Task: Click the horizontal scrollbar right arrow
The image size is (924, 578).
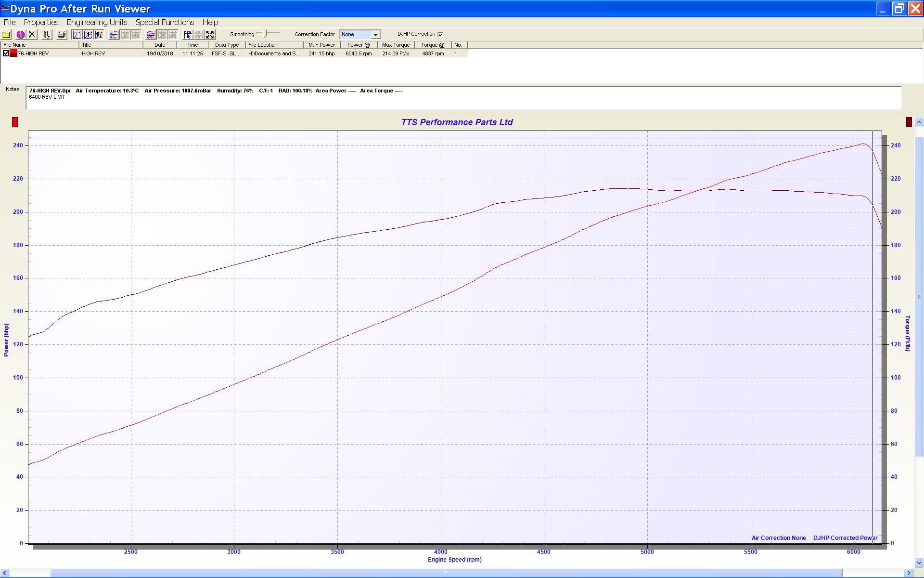Action: pyautogui.click(x=909, y=573)
